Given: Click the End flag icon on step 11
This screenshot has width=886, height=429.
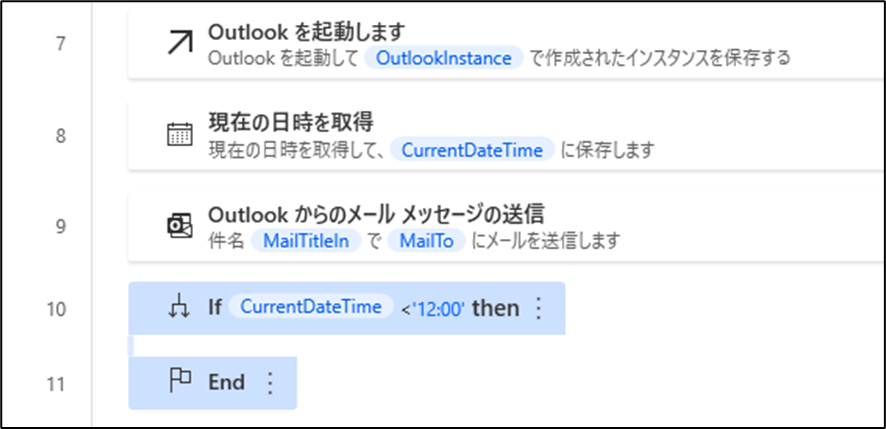Looking at the screenshot, I should [x=180, y=383].
